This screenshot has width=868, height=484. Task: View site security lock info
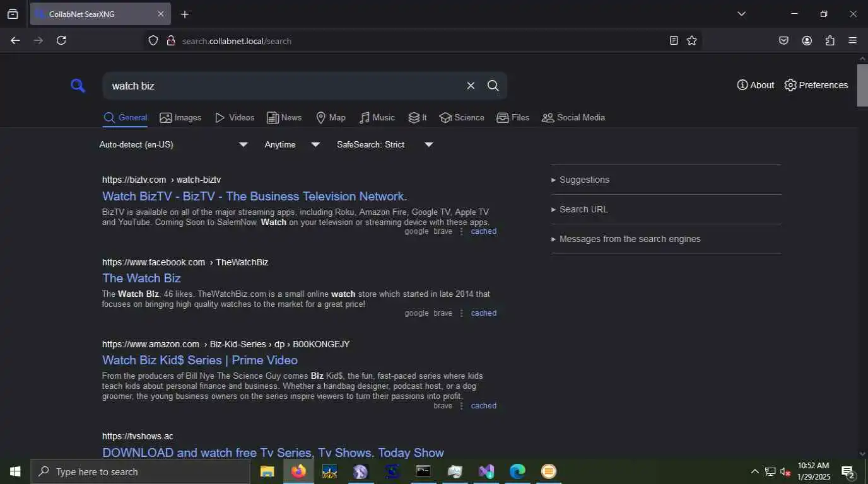170,40
